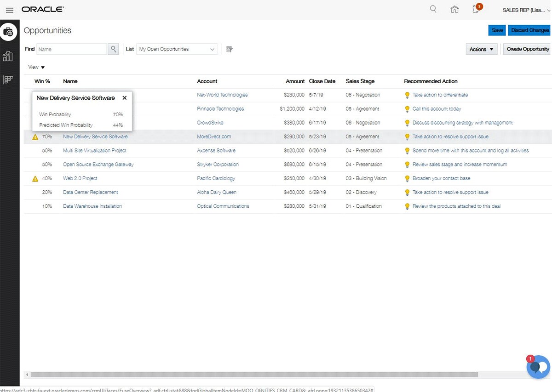This screenshot has width=552, height=392.
Task: Open the Actions dropdown menu
Action: coord(481,49)
